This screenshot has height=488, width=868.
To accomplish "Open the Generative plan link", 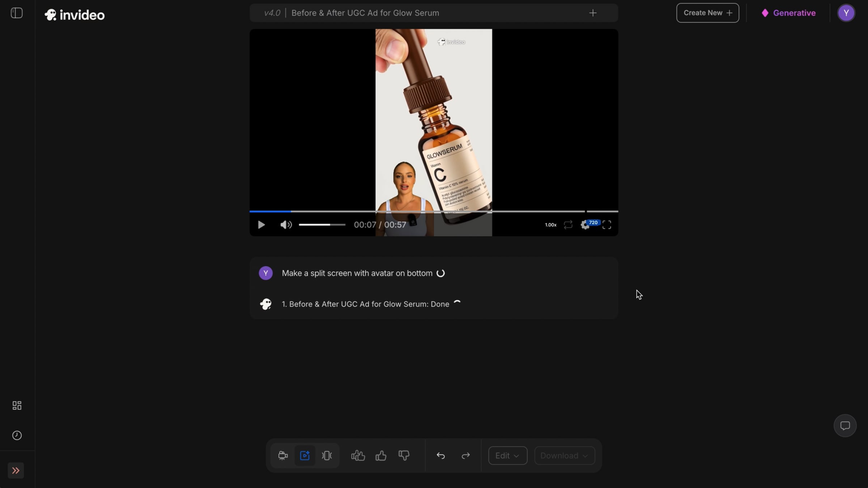I will click(x=788, y=13).
